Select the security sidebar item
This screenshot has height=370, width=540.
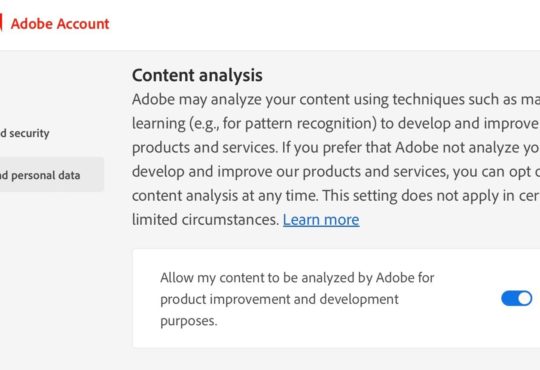coord(25,133)
